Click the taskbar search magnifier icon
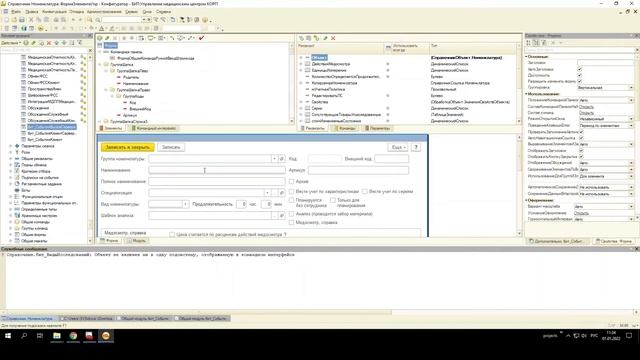640x360 pixels. click(24, 336)
